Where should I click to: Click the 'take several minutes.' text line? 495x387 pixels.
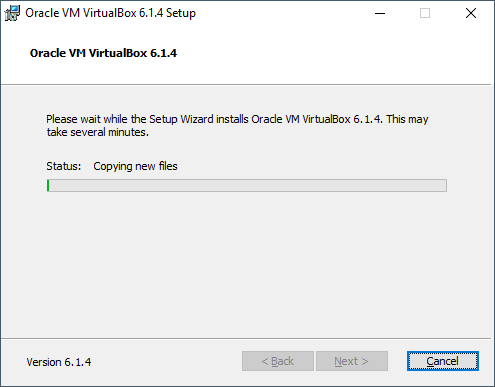click(x=98, y=132)
